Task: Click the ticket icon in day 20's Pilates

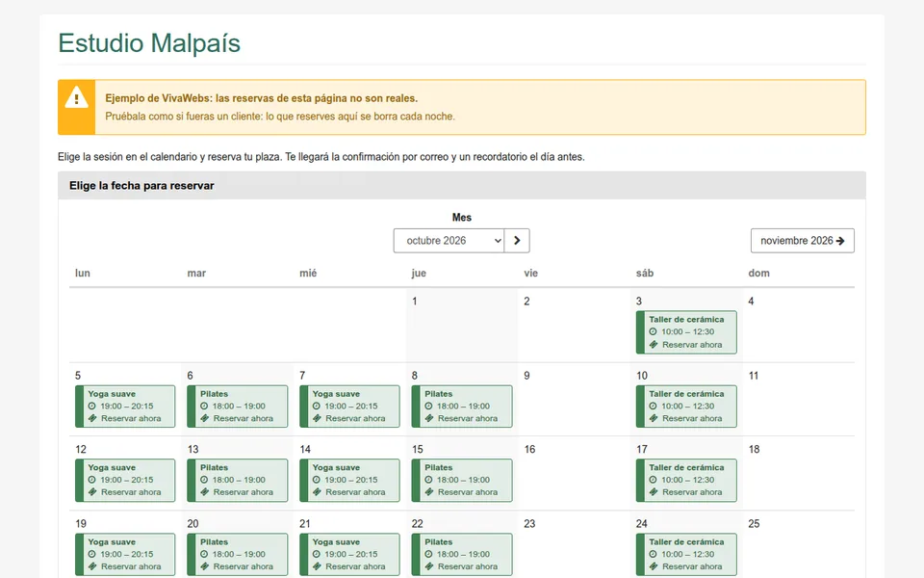Action: pyautogui.click(x=204, y=566)
